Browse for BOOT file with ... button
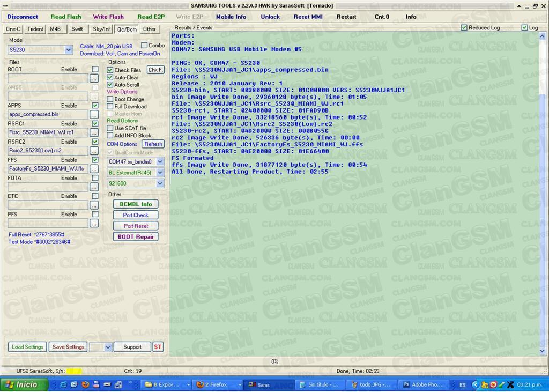The image size is (549, 392). [x=94, y=78]
